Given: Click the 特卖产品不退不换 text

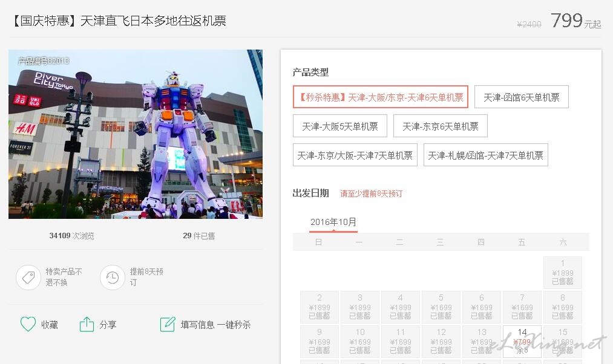Looking at the screenshot, I should pos(64,277).
